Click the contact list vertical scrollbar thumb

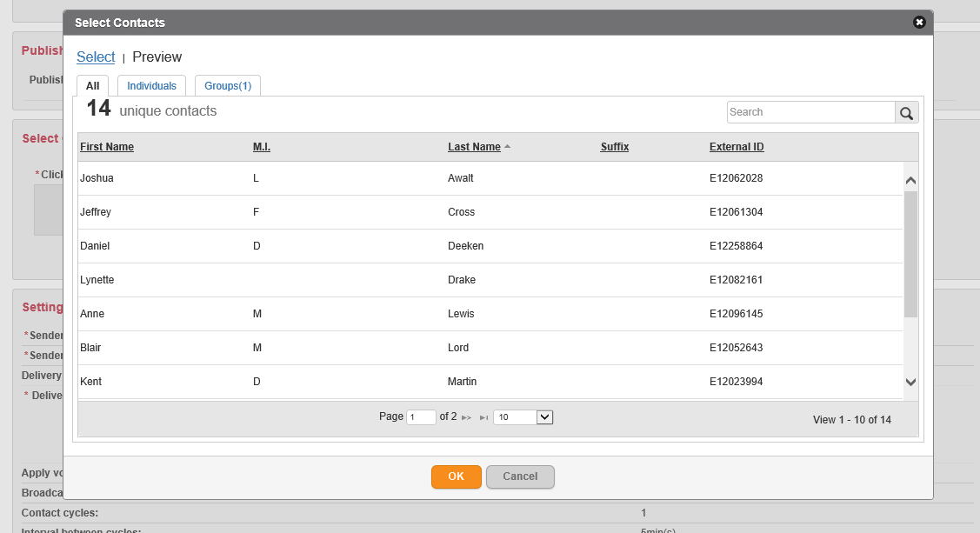coord(910,254)
